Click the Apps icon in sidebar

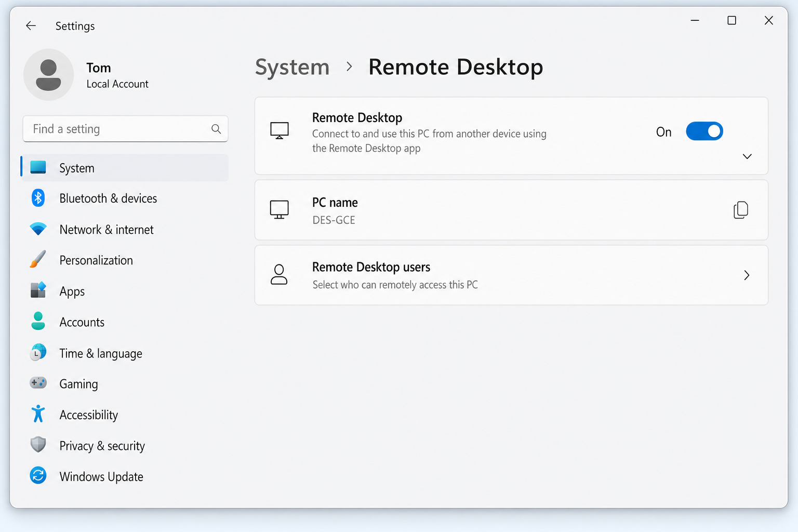tap(38, 290)
